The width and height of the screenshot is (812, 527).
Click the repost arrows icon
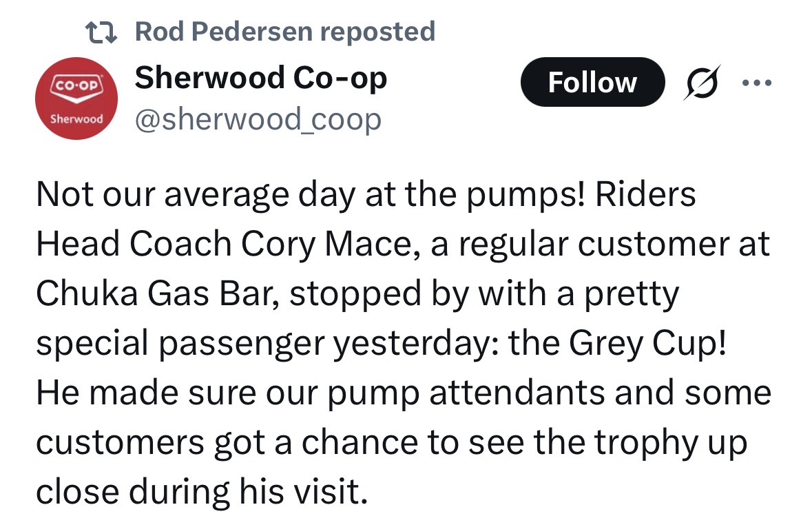tap(101, 31)
